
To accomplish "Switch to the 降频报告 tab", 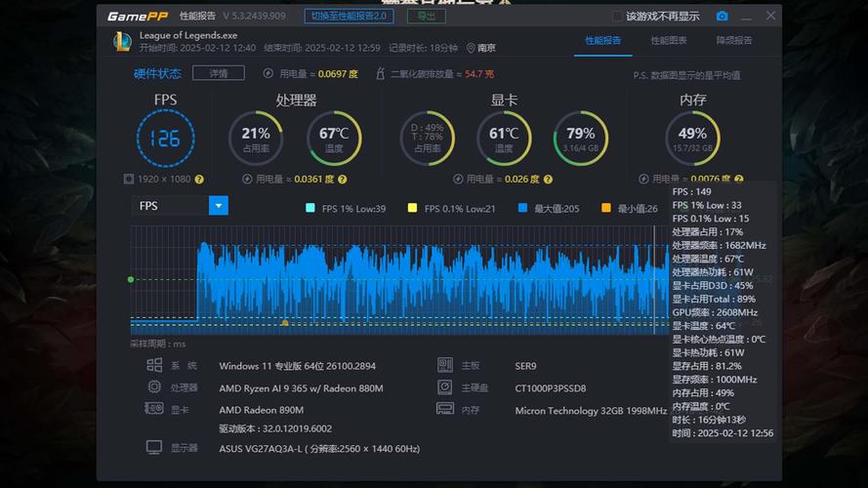I will pyautogui.click(x=734, y=41).
